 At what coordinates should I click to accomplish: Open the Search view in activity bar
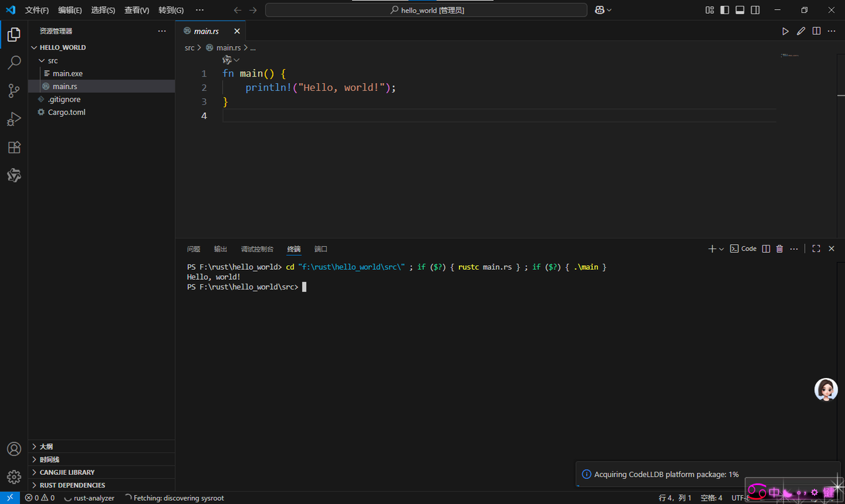14,63
